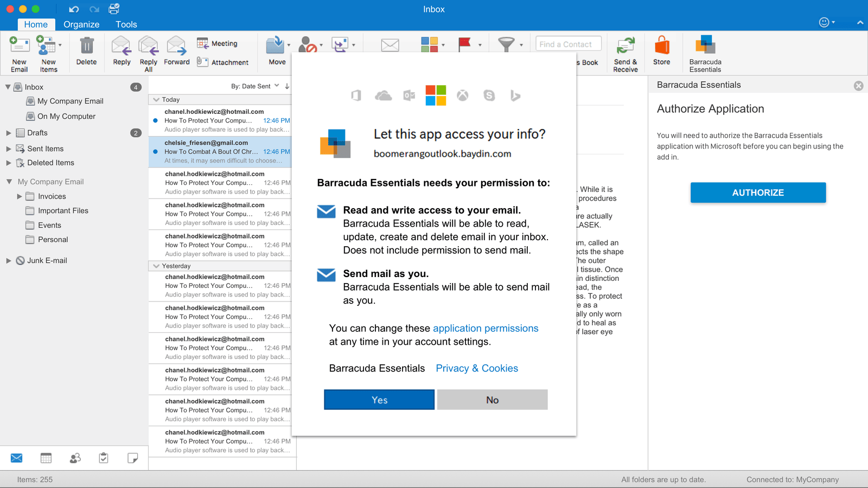868x488 pixels.
Task: Click the Delete trash icon
Action: pyautogui.click(x=86, y=47)
